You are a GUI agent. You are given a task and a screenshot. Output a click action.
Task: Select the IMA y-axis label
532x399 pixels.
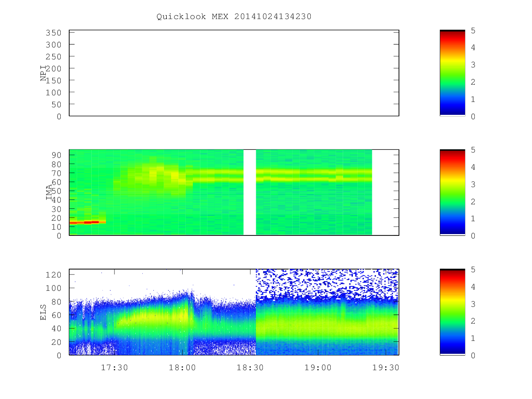click(49, 192)
